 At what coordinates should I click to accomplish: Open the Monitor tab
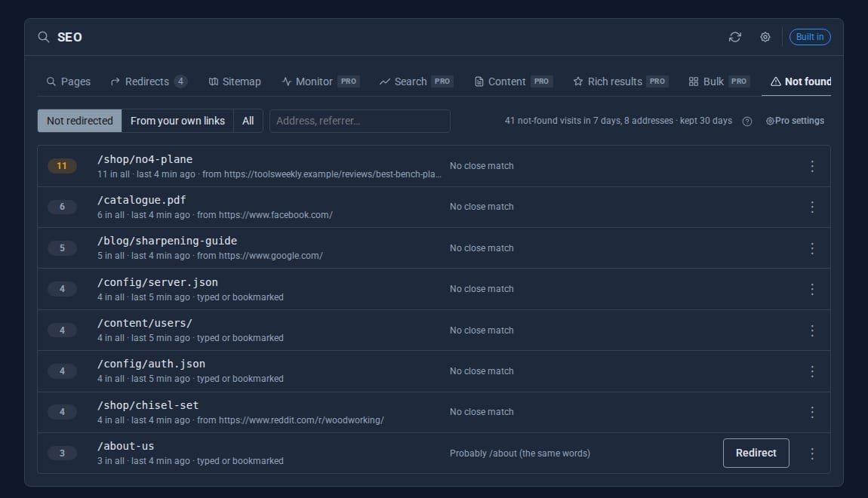click(x=321, y=81)
